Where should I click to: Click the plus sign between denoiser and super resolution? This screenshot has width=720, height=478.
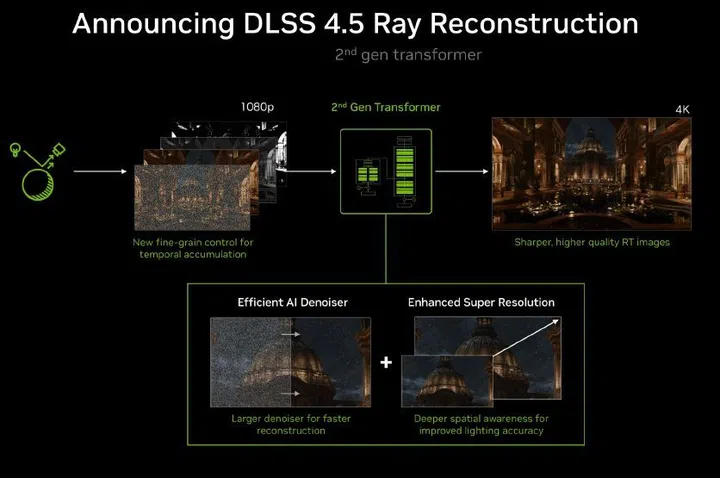coord(386,362)
